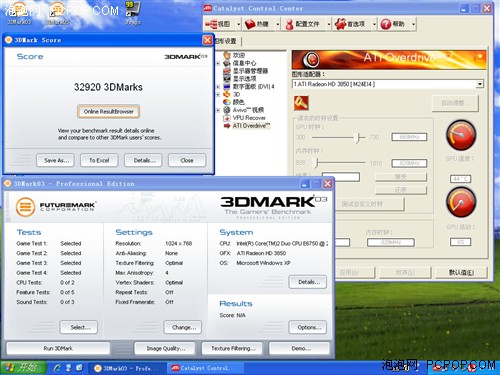Open the Image Quality tool
Image resolution: width=500 pixels, height=375 pixels.
click(x=165, y=348)
